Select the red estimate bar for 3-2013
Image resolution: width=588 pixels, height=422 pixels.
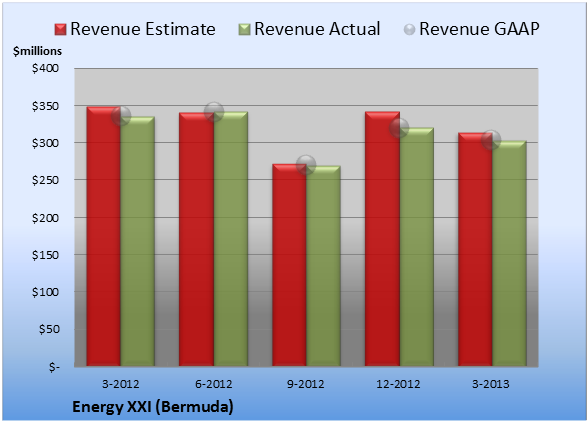click(x=475, y=249)
